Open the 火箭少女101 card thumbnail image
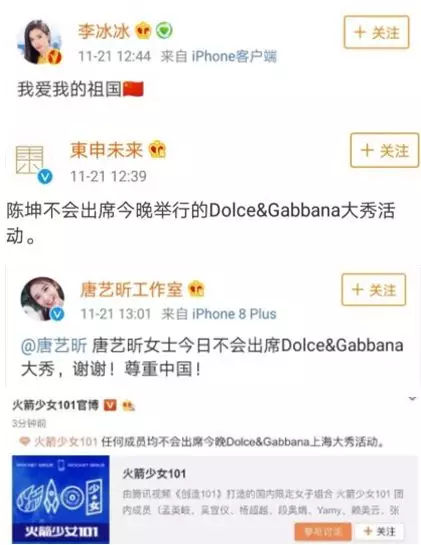 pyautogui.click(x=60, y=499)
